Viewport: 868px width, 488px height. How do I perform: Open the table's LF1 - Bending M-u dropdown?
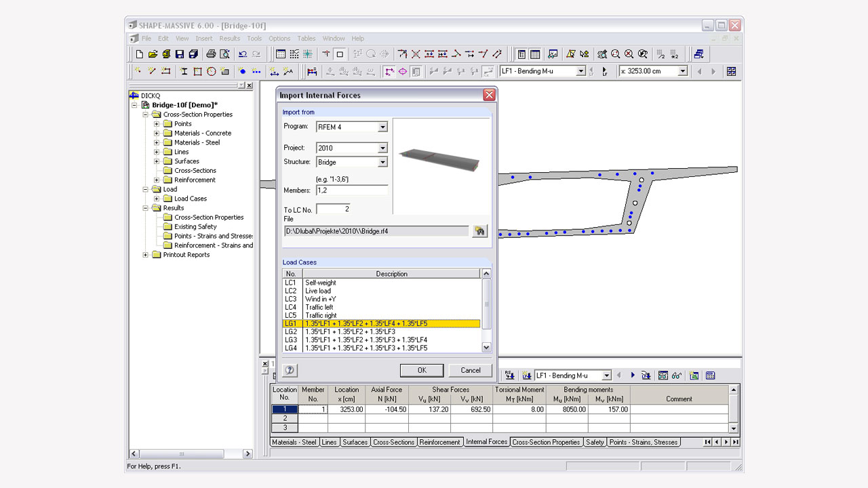pos(606,375)
